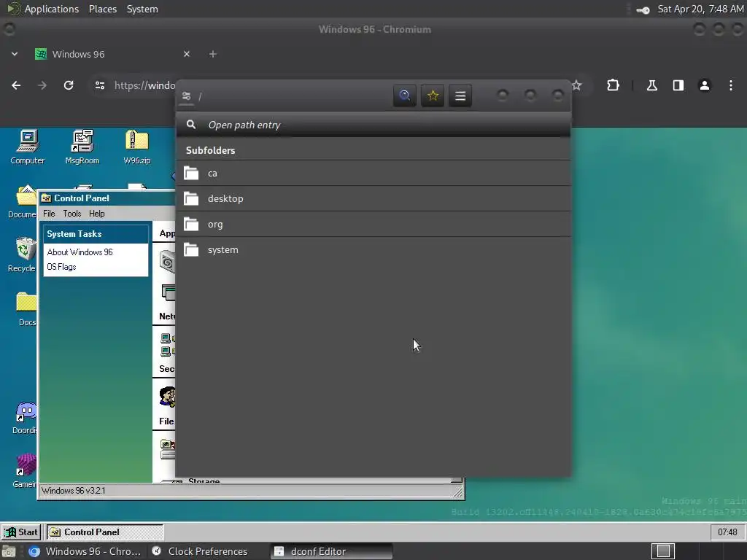Open Tools menu in Control Panel
This screenshot has height=560, width=747.
pyautogui.click(x=72, y=214)
